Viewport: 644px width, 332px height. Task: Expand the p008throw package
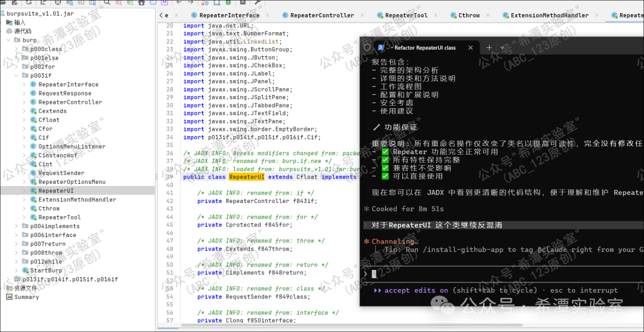coord(16,253)
